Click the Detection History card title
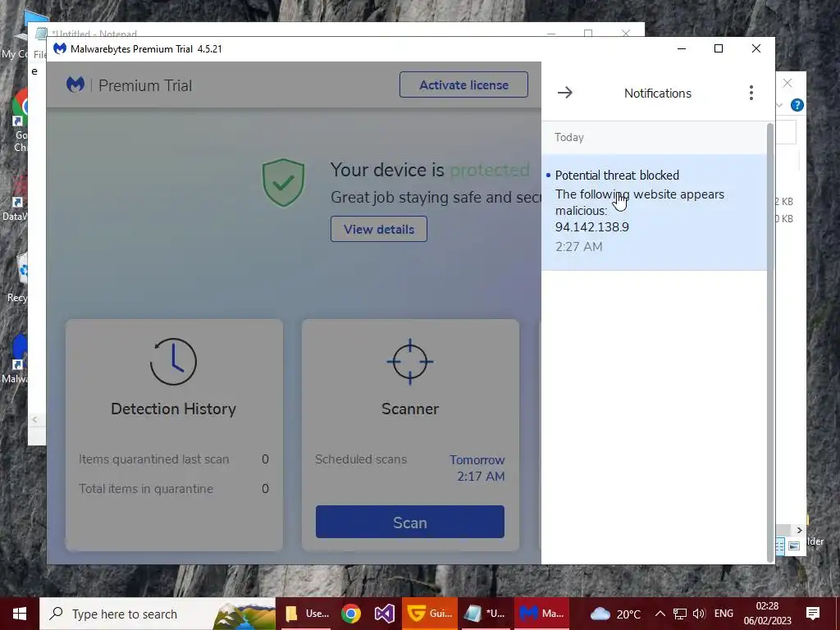 click(x=173, y=409)
